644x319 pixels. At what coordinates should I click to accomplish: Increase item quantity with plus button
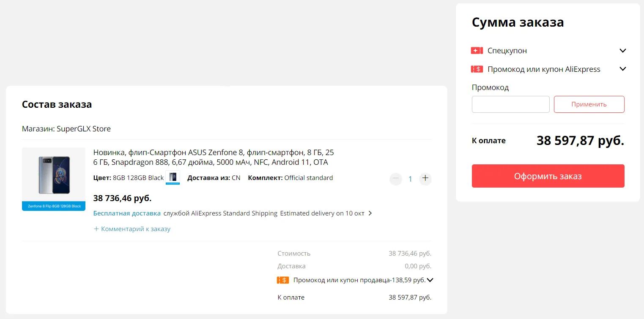(x=425, y=179)
